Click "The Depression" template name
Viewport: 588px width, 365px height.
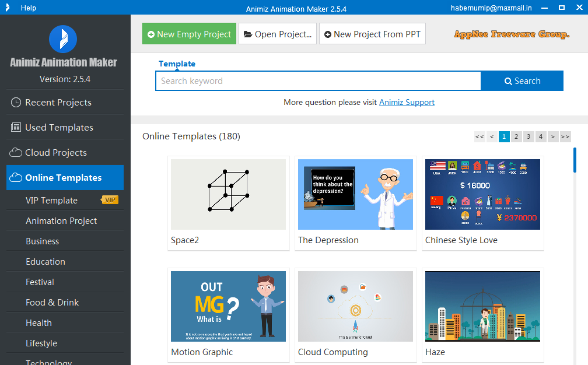click(x=328, y=240)
